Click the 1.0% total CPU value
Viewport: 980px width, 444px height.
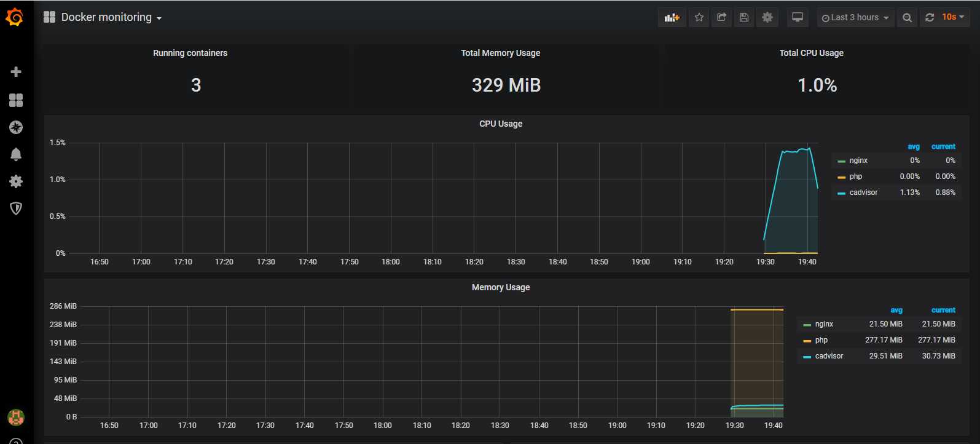[x=817, y=85]
